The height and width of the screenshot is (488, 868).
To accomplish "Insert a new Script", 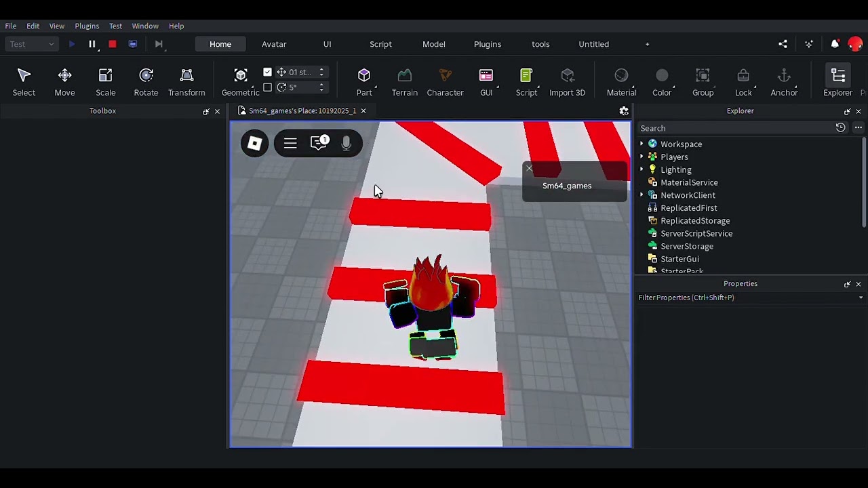I will 526,81.
